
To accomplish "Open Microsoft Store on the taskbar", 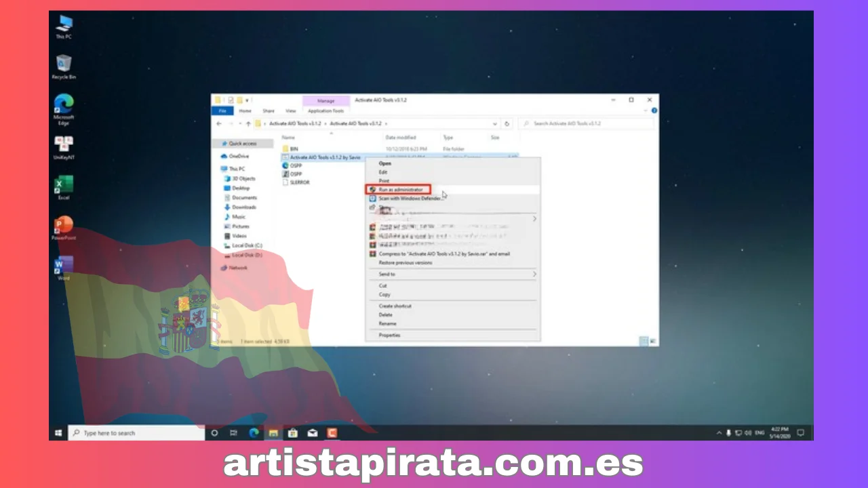I will click(293, 432).
